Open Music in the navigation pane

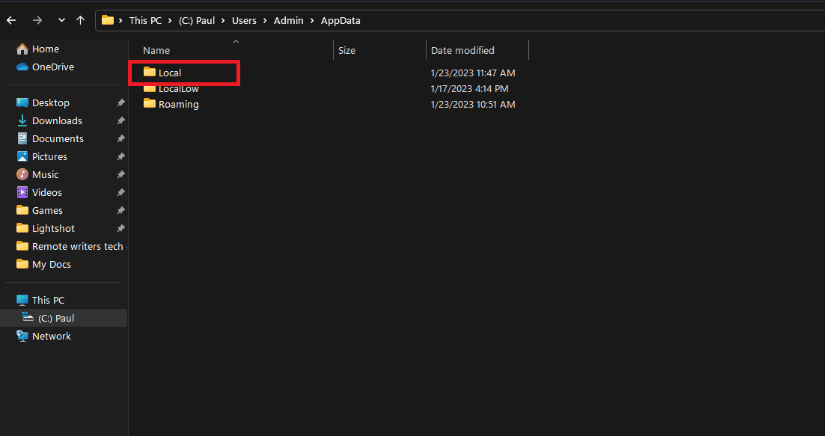point(45,174)
